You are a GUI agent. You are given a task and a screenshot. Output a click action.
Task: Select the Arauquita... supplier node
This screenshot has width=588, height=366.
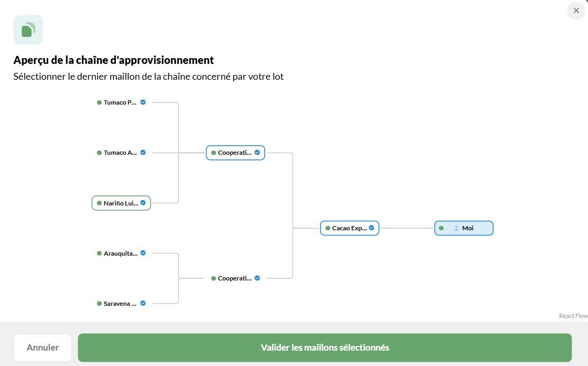[121, 253]
